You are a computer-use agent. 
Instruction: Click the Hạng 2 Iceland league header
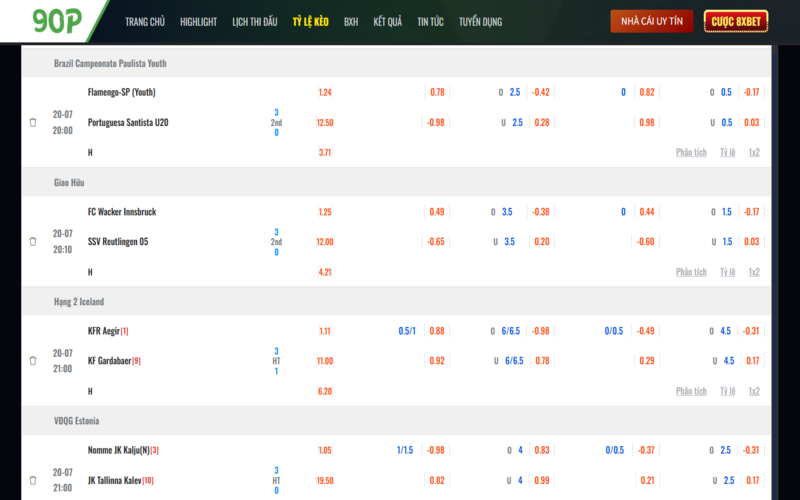(79, 302)
